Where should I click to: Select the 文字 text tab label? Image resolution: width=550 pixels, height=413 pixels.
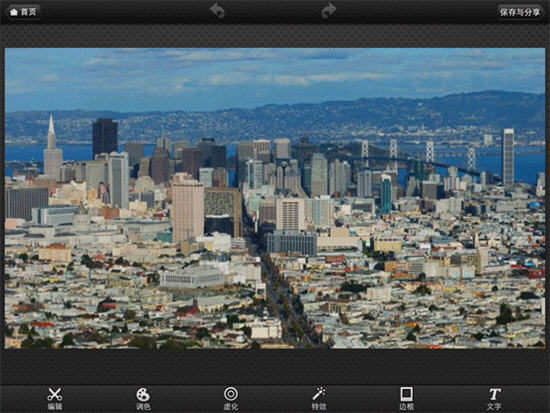pos(494,407)
